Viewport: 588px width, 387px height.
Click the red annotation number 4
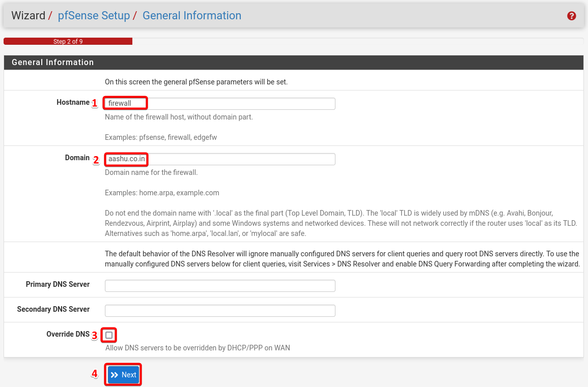94,374
